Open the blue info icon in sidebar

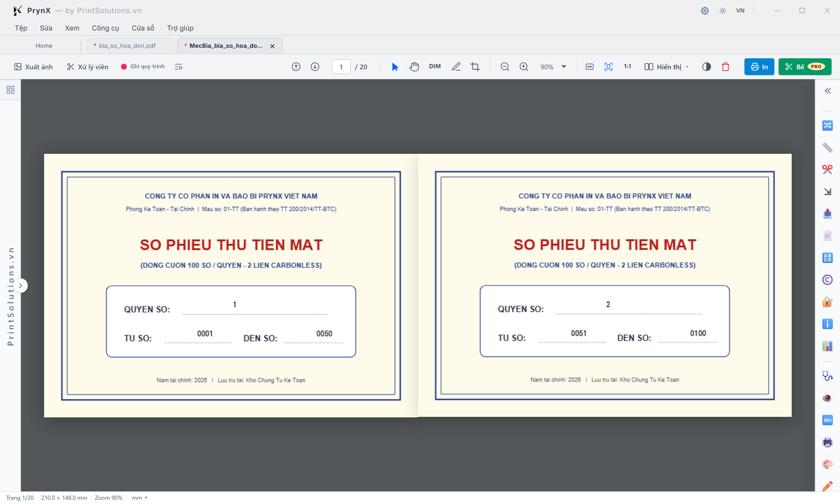(827, 324)
